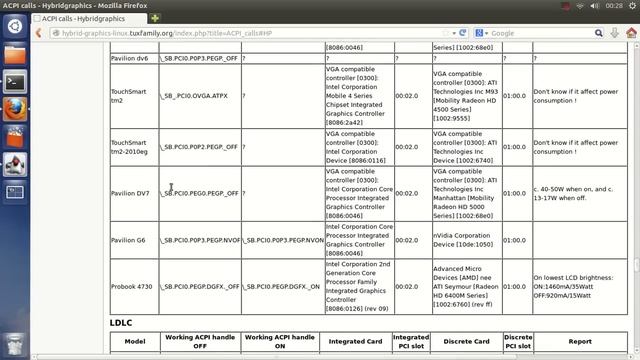The image size is (640, 360).
Task: Open the sound volume indicator
Action: [595, 6]
